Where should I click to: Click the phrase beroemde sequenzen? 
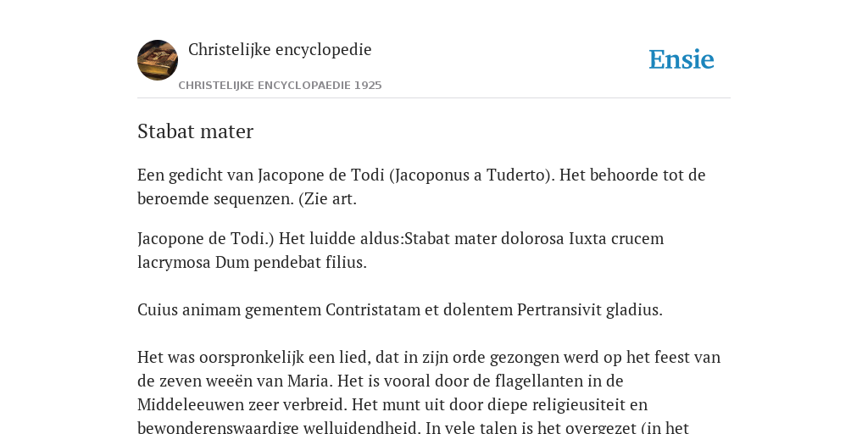pyautogui.click(x=215, y=198)
